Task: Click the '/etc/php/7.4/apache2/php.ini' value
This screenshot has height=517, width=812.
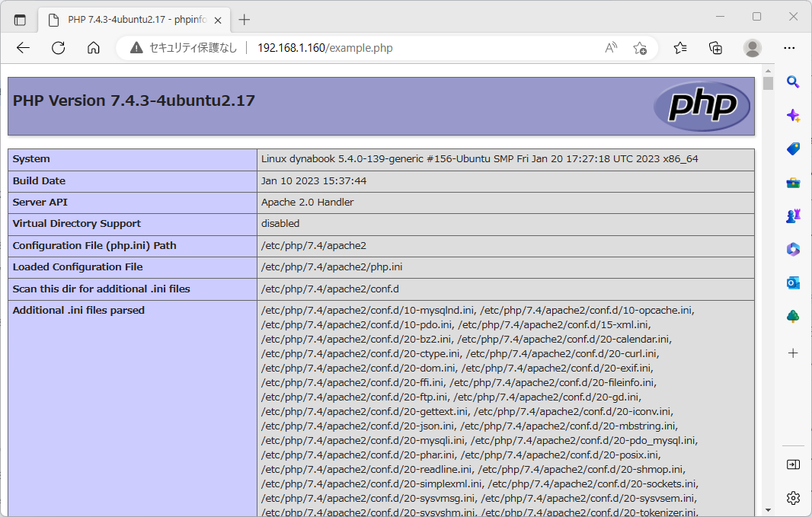Action: tap(332, 267)
